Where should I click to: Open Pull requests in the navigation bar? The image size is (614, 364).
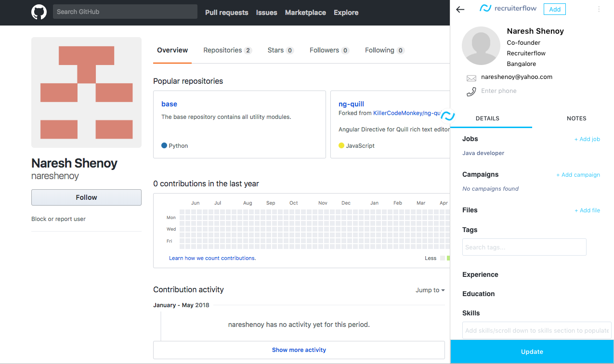pyautogui.click(x=226, y=13)
